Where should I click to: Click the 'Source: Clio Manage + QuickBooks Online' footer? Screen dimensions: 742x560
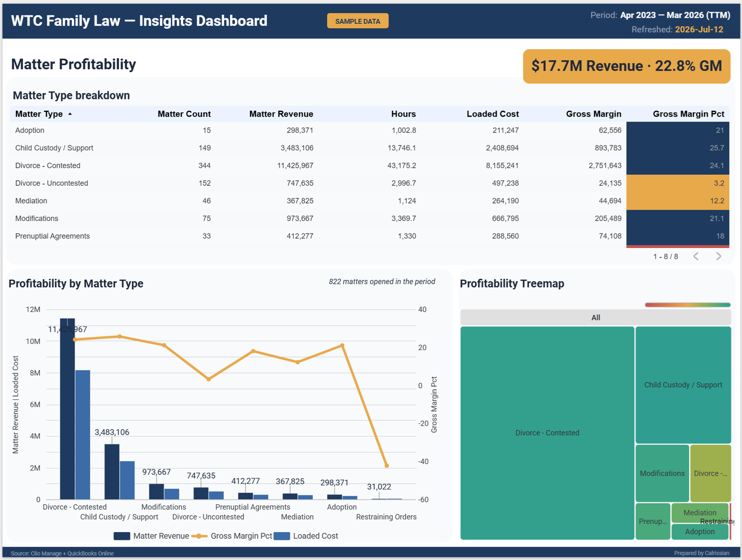point(62,554)
